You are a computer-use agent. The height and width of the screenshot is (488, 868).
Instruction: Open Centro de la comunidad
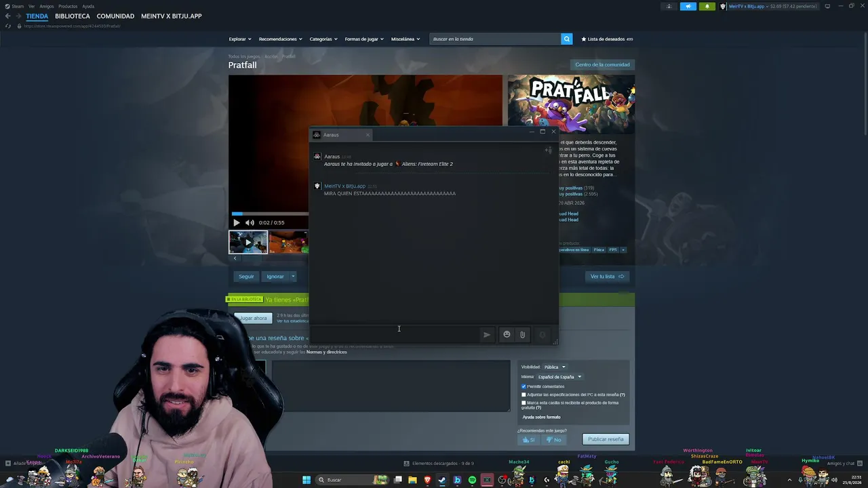point(602,65)
